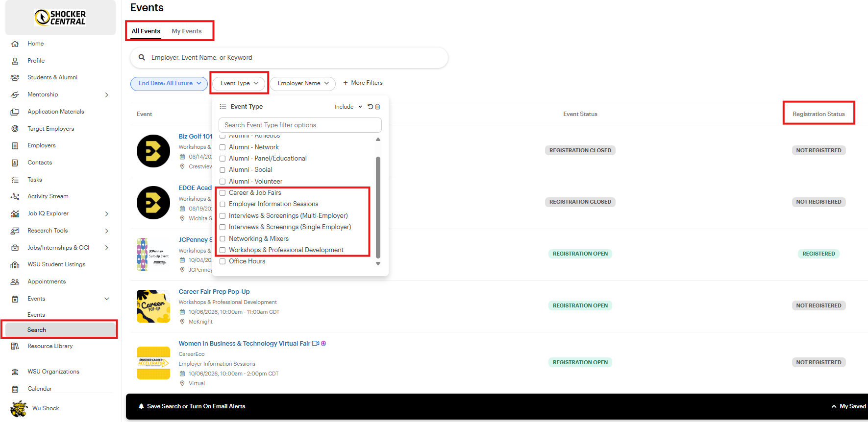Click the reset filter undo icon
The width and height of the screenshot is (868, 422).
coord(371,107)
